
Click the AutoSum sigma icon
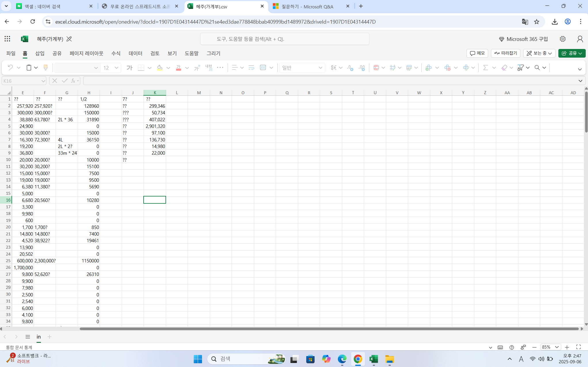click(486, 68)
